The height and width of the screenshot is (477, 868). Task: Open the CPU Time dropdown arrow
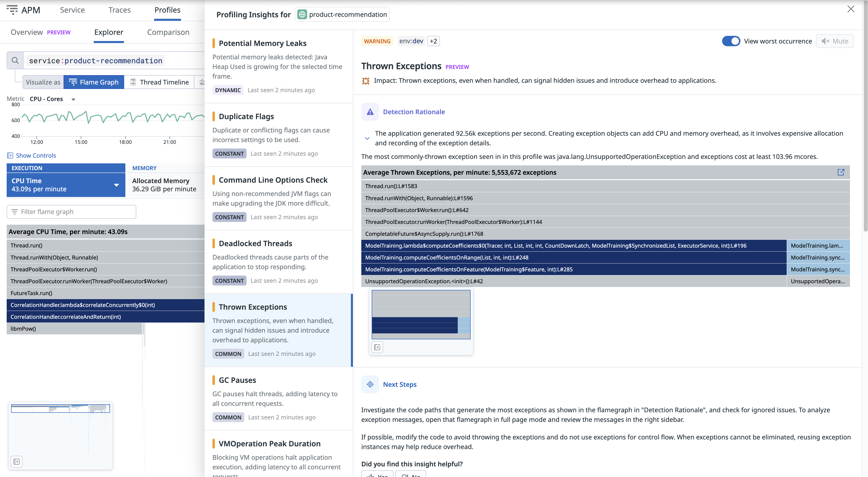(116, 185)
